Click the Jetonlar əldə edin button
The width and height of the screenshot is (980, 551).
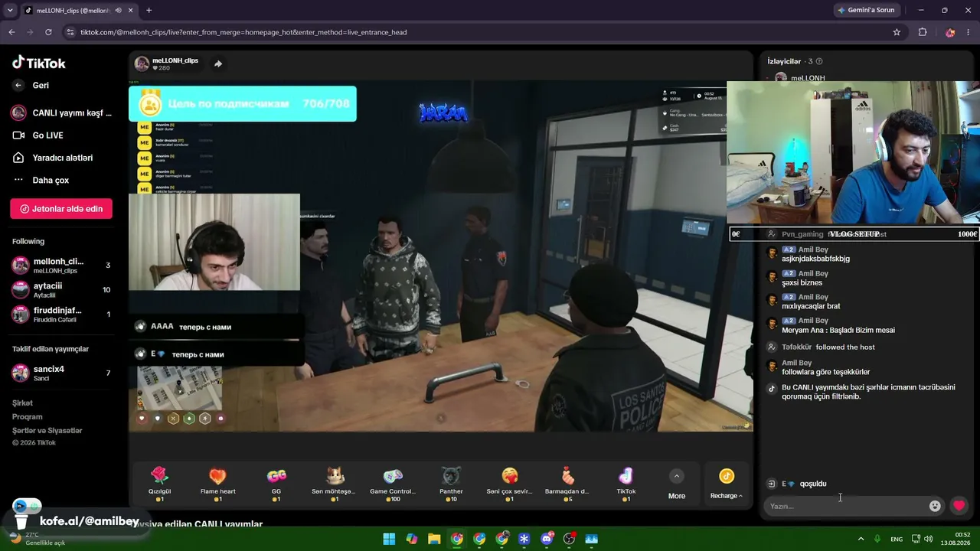61,209
